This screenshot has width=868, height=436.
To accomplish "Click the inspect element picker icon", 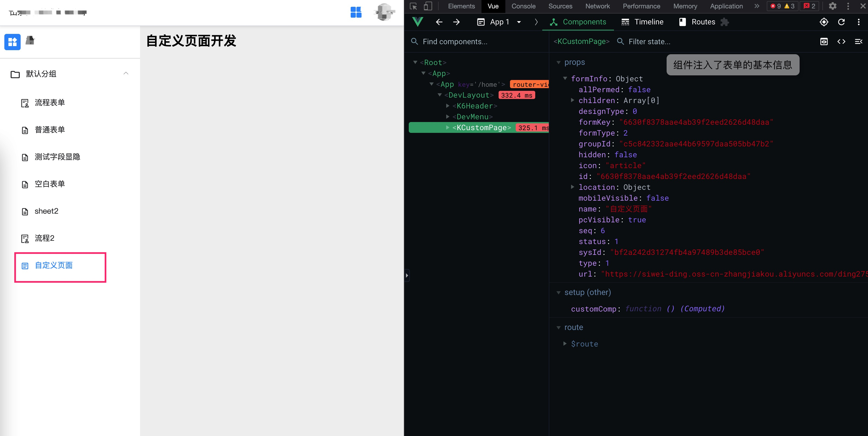I will tap(413, 6).
